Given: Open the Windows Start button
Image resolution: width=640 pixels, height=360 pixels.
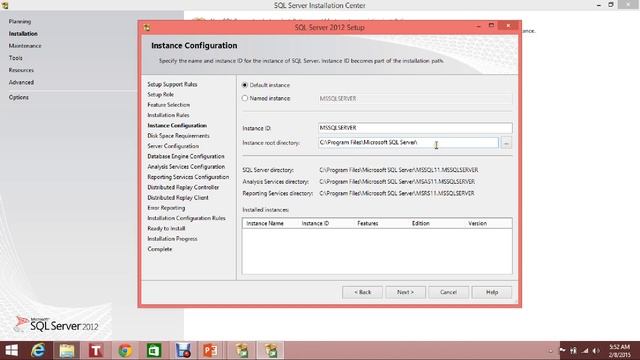Looking at the screenshot, I should [x=11, y=351].
